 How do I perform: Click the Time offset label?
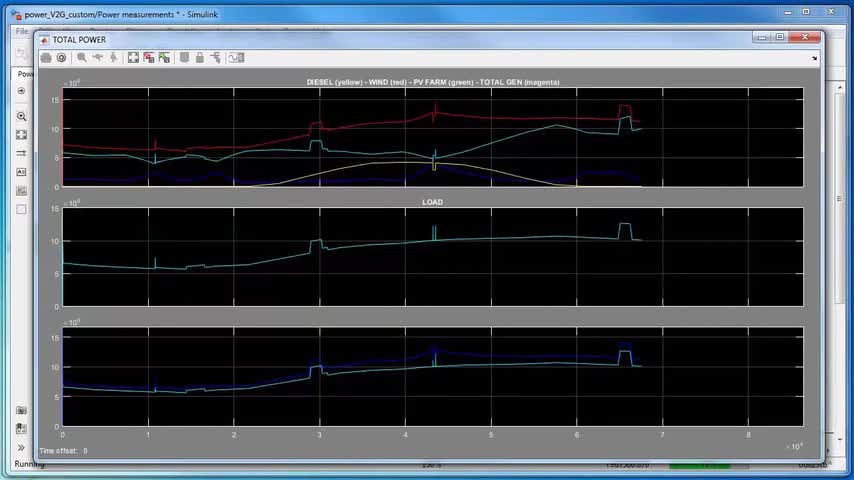point(59,451)
